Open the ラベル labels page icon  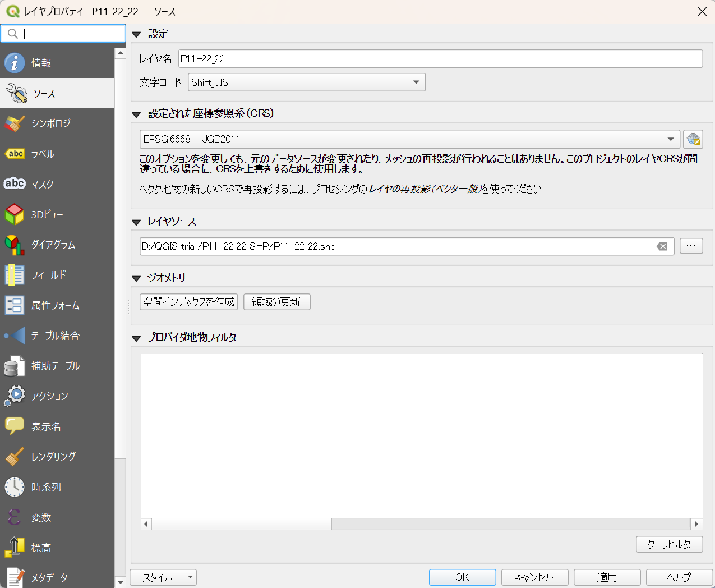pos(15,154)
